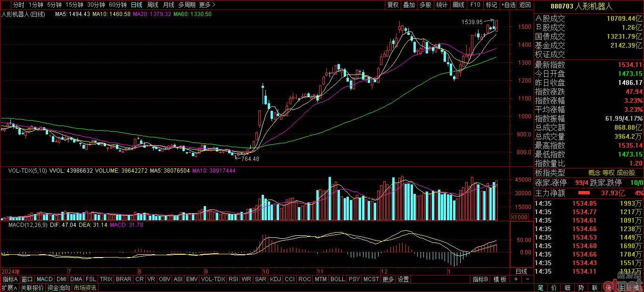The height and width of the screenshot is (292, 644).
Task: Switch to the RSI indicator
Action: pyautogui.click(x=233, y=279)
